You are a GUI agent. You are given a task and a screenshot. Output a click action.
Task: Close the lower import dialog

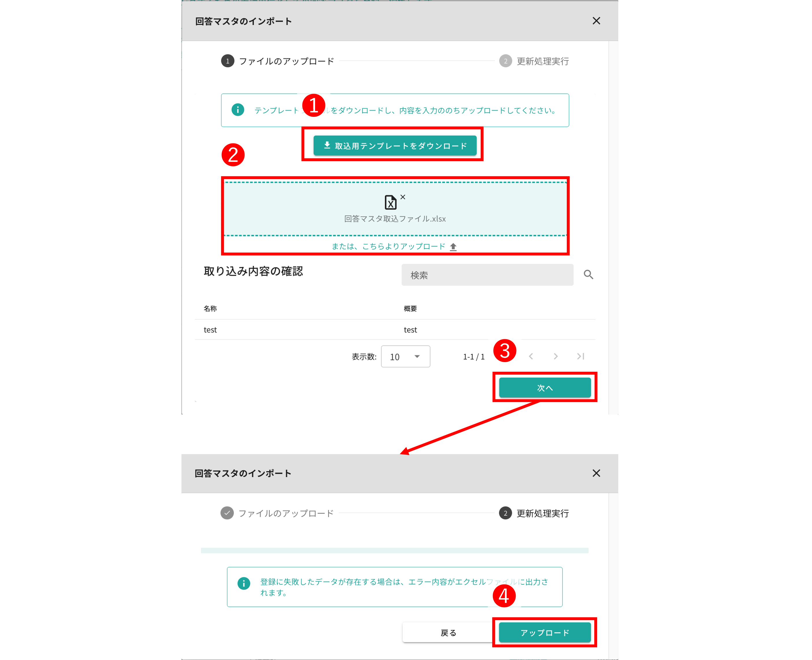pyautogui.click(x=596, y=473)
